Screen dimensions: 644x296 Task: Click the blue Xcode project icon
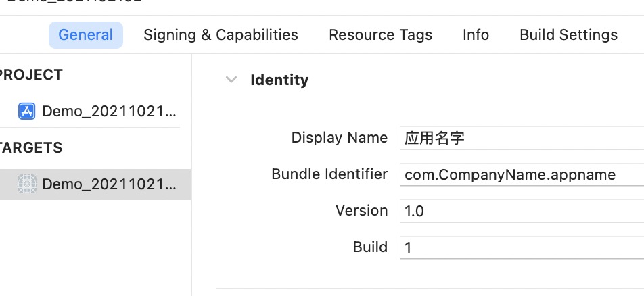pyautogui.click(x=26, y=111)
